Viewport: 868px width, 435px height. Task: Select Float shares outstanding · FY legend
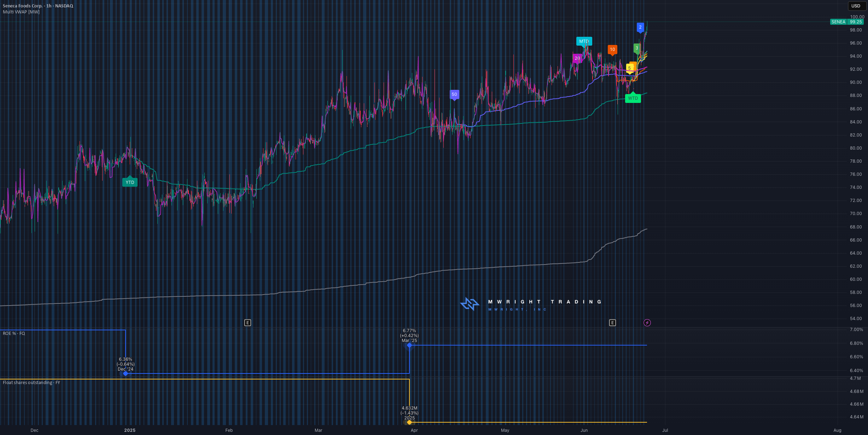click(31, 383)
